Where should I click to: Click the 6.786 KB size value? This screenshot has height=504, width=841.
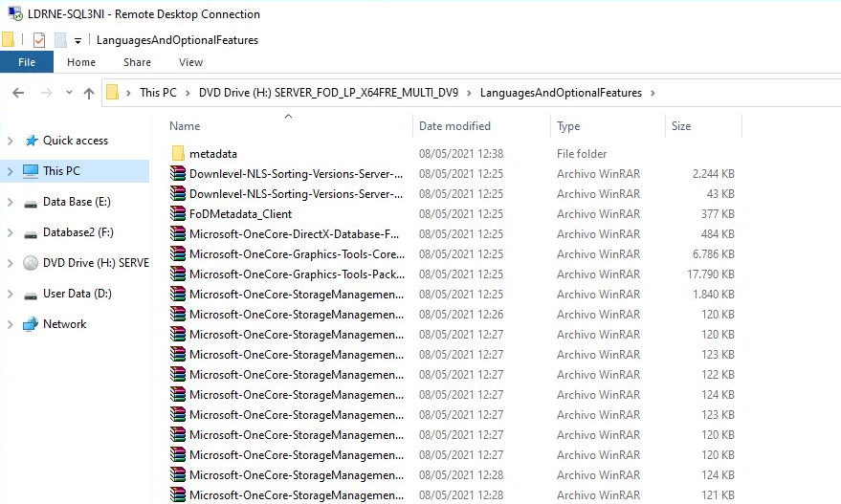point(714,254)
